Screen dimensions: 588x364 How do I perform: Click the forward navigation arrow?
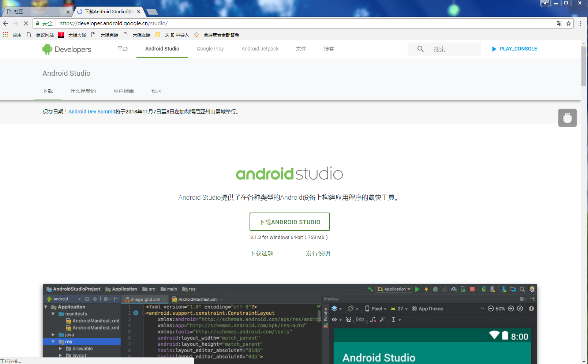[16, 23]
